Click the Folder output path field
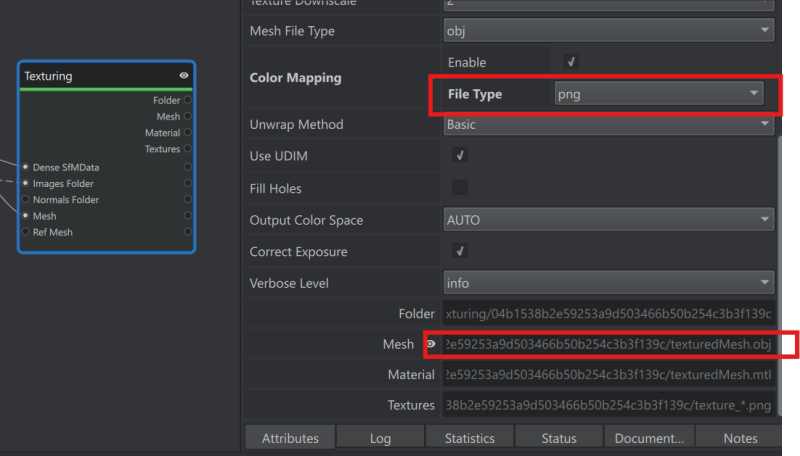 pos(609,314)
